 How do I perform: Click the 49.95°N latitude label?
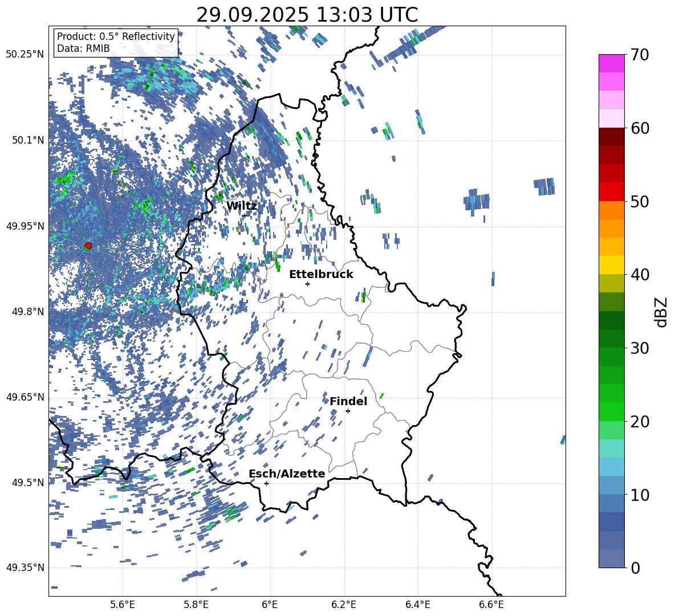pos(25,226)
